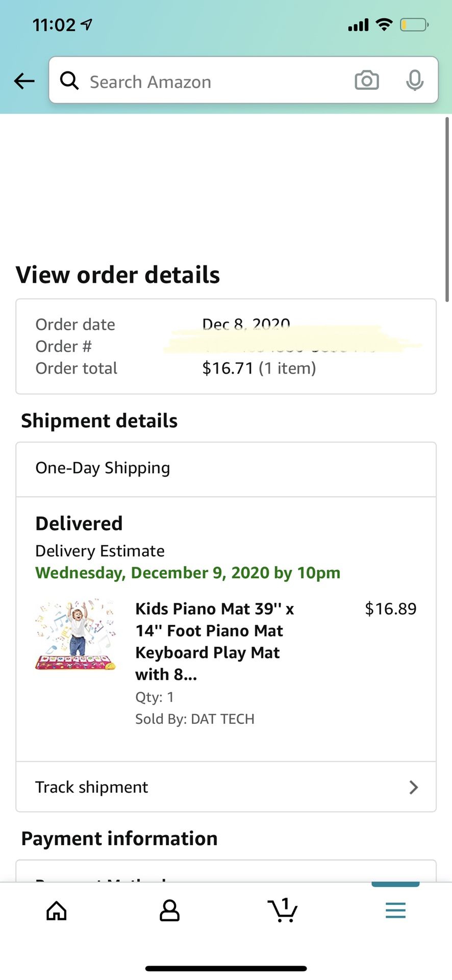The image size is (452, 980).
Task: Tap the battery status icon
Action: (414, 24)
